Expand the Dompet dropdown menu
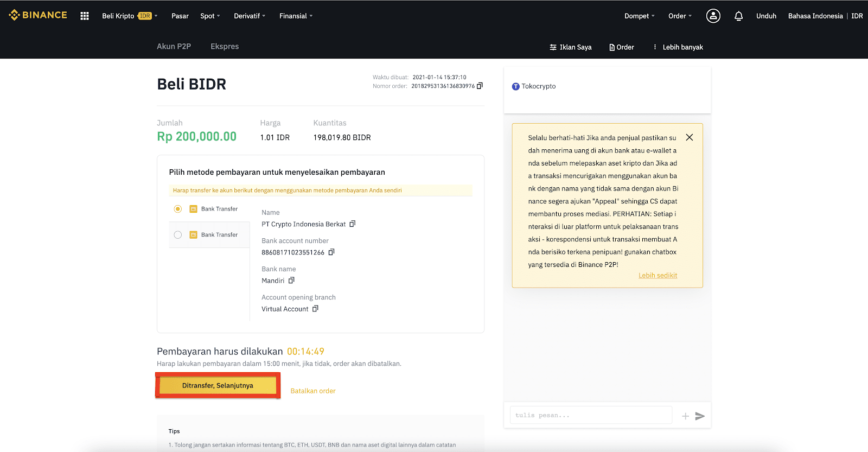The height and width of the screenshot is (452, 868). [640, 16]
